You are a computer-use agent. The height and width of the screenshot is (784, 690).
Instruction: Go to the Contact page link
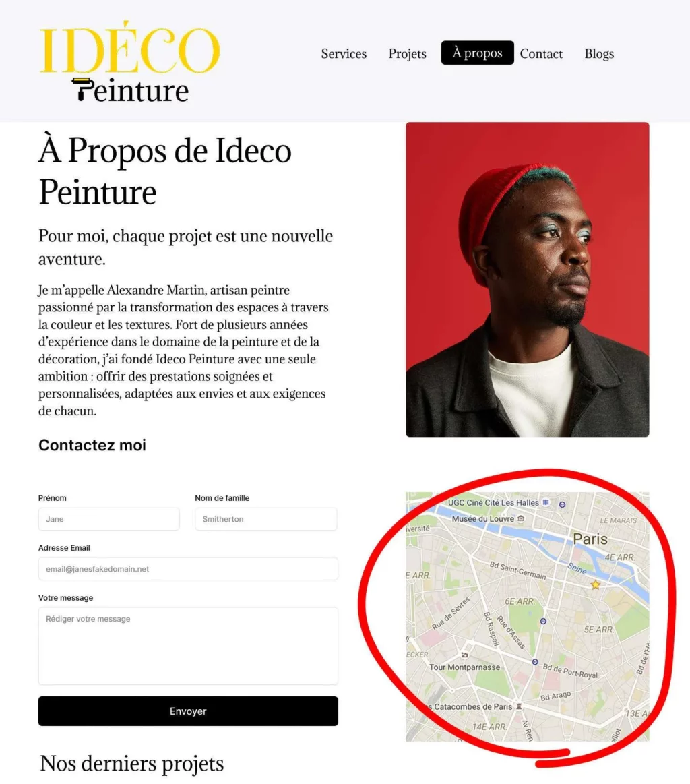(541, 53)
